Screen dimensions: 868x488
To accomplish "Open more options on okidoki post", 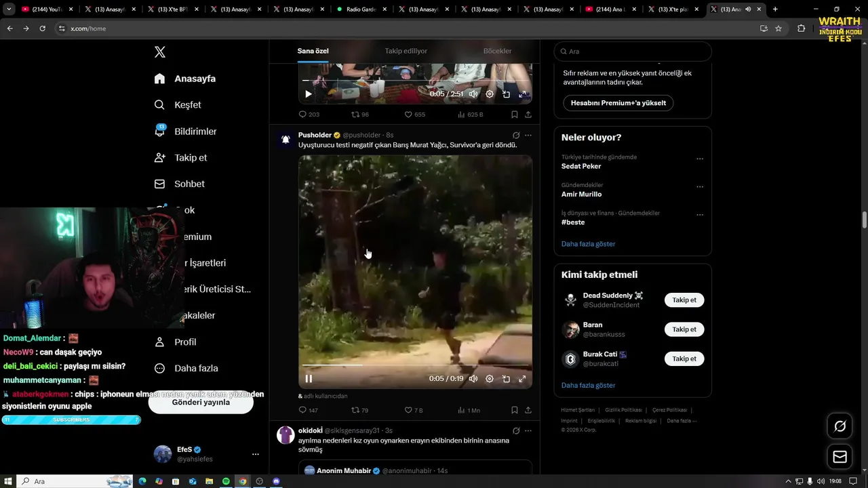I will pyautogui.click(x=528, y=430).
